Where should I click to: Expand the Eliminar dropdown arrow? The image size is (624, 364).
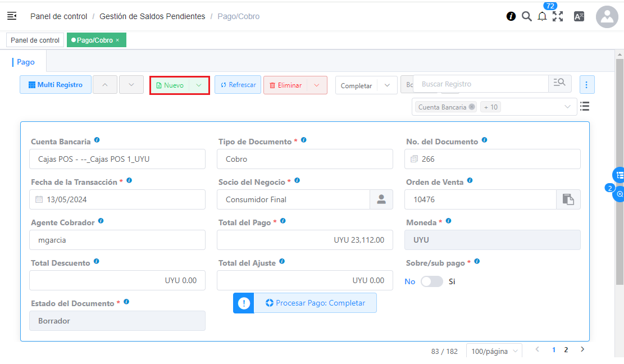coord(317,85)
